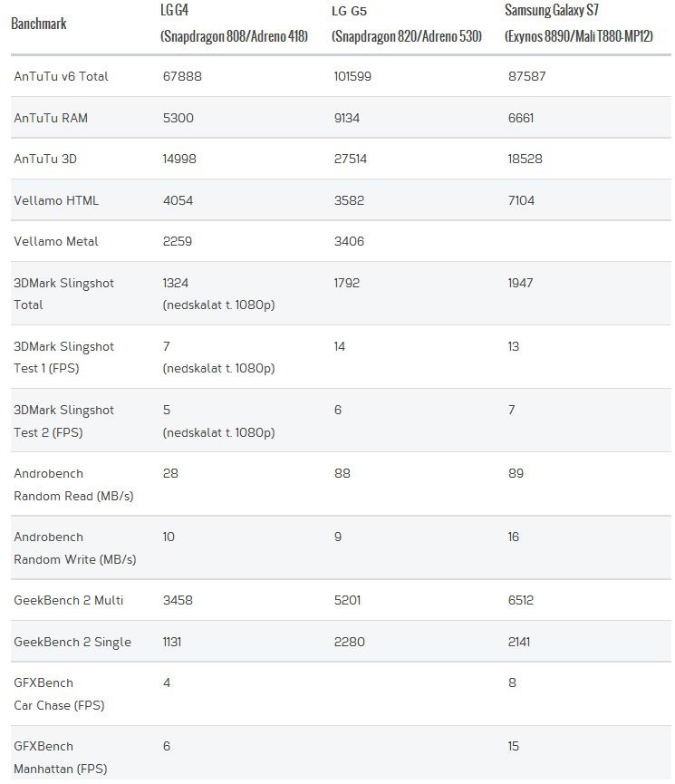Select the Galaxy S7 Vellamo HTML value 7104
This screenshot has width=675, height=784.
[522, 200]
